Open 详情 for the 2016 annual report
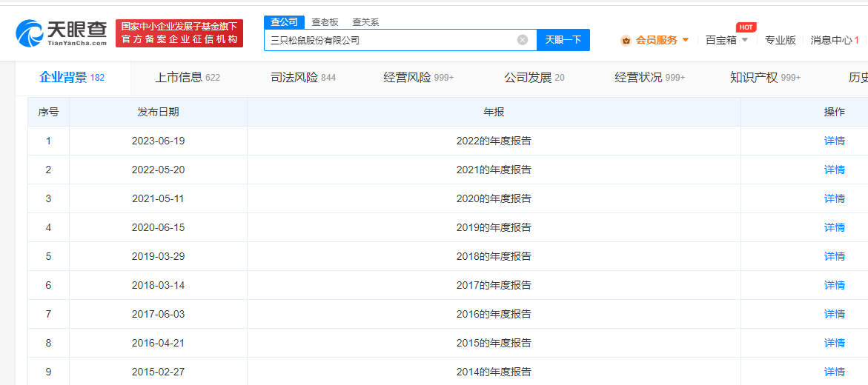Viewport: 868px width, 385px height. pos(835,314)
